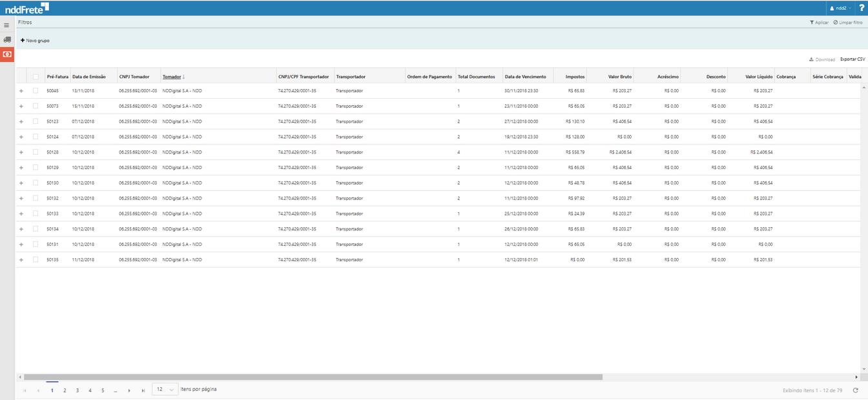Jump to the last page arrow
The image size is (868, 400).
[143, 390]
